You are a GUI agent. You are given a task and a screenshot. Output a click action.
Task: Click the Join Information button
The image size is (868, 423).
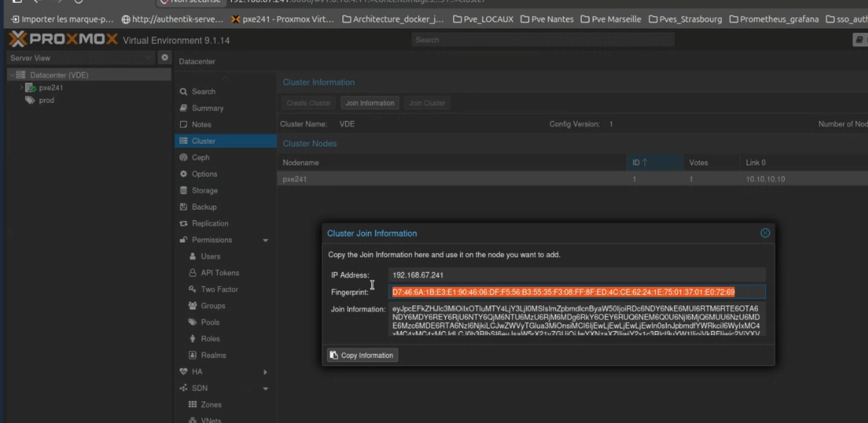(370, 103)
